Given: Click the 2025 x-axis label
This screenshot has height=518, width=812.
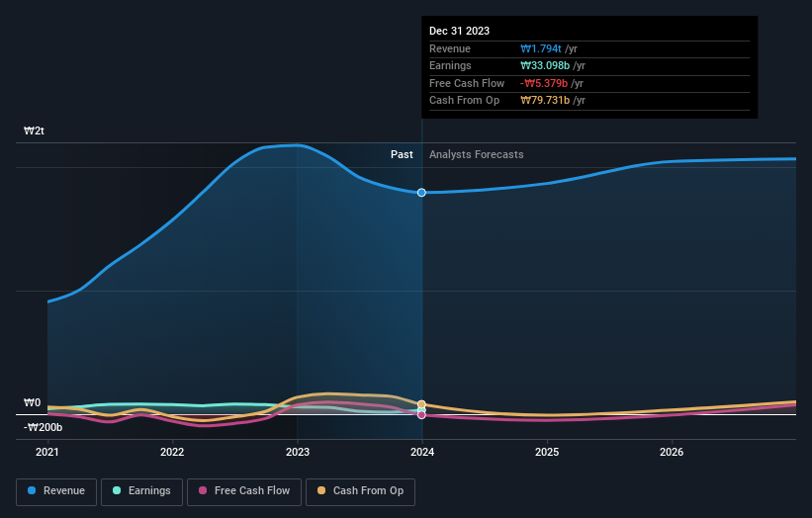Looking at the screenshot, I should 547,452.
